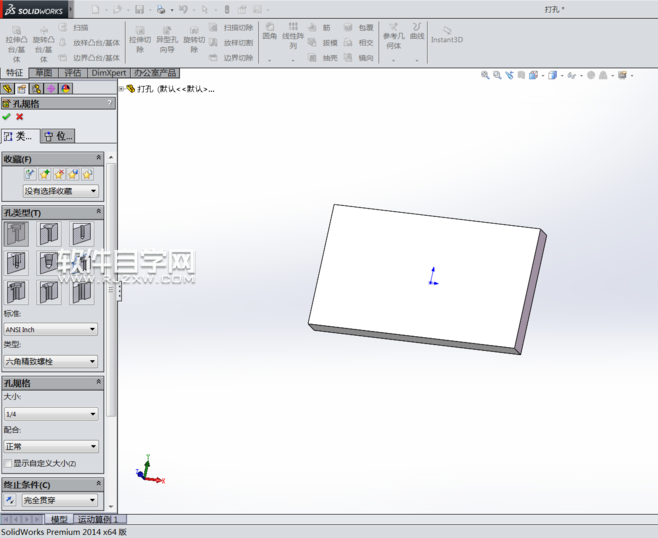Select the countersink hole type

[49, 234]
